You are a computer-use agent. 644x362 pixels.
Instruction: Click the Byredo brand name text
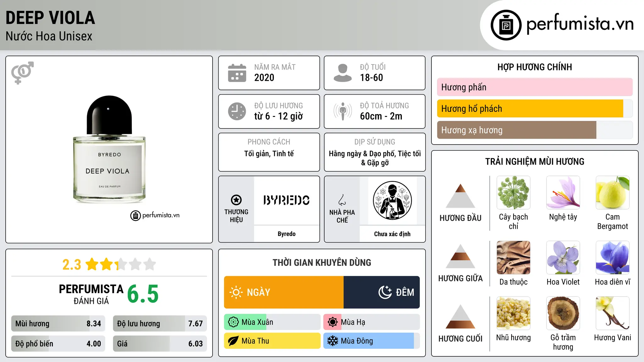pos(286,234)
